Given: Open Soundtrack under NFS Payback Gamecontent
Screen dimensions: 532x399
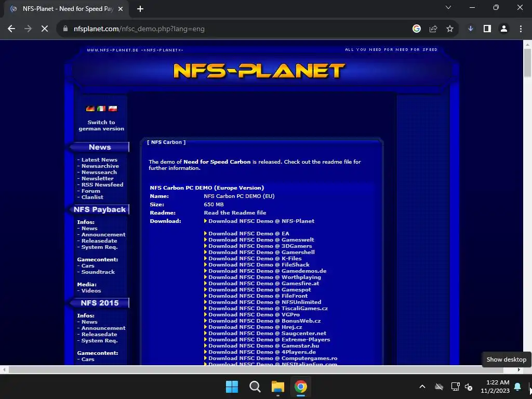Looking at the screenshot, I should click(x=98, y=272).
